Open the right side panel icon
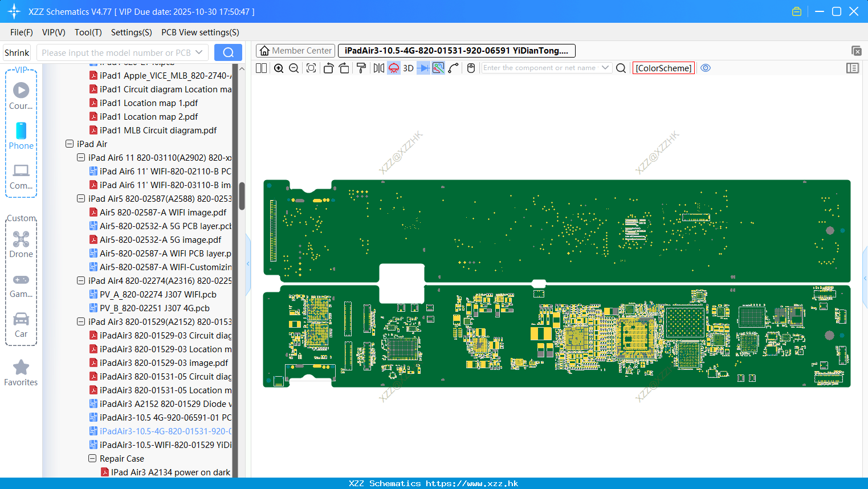 853,68
